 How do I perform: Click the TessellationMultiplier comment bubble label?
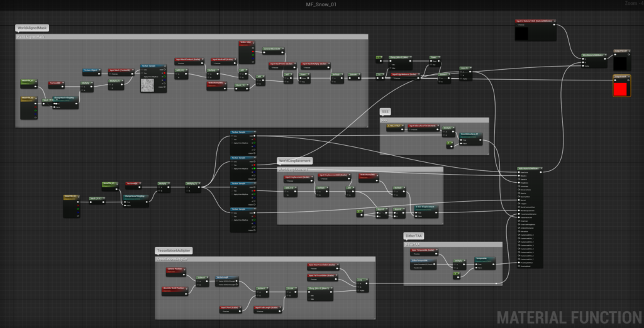pos(174,251)
